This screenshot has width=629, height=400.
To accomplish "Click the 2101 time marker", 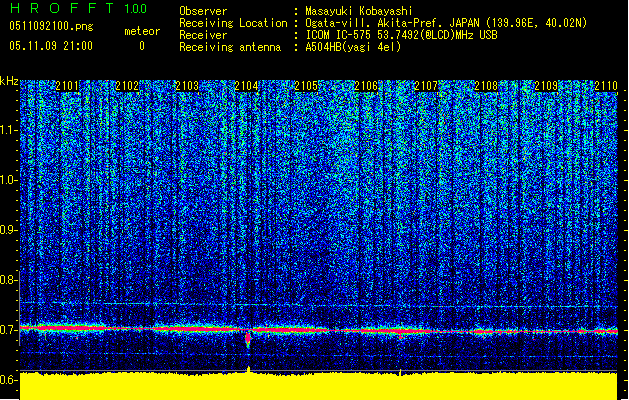I will [67, 86].
